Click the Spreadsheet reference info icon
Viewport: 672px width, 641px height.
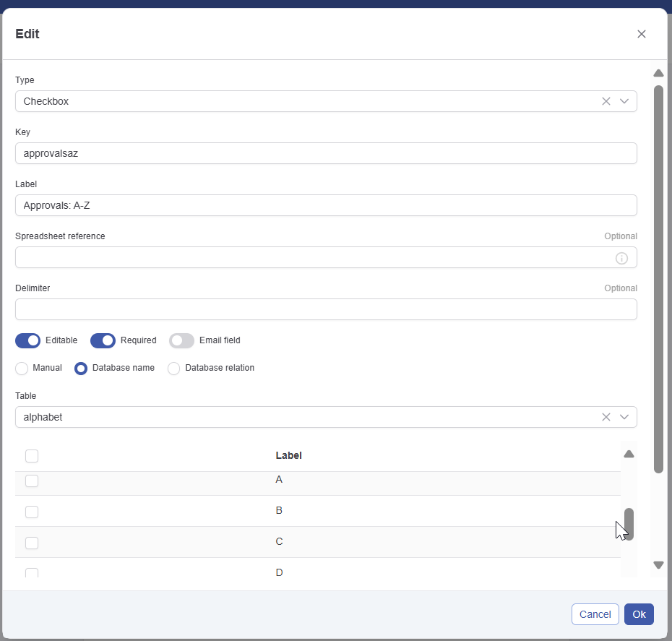coord(621,258)
